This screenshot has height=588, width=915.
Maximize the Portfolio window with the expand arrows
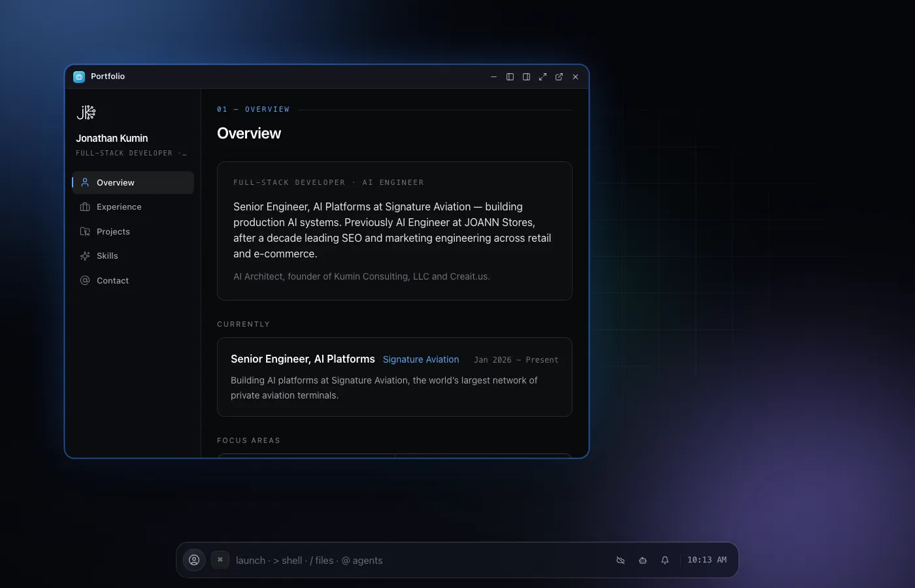[x=542, y=76]
